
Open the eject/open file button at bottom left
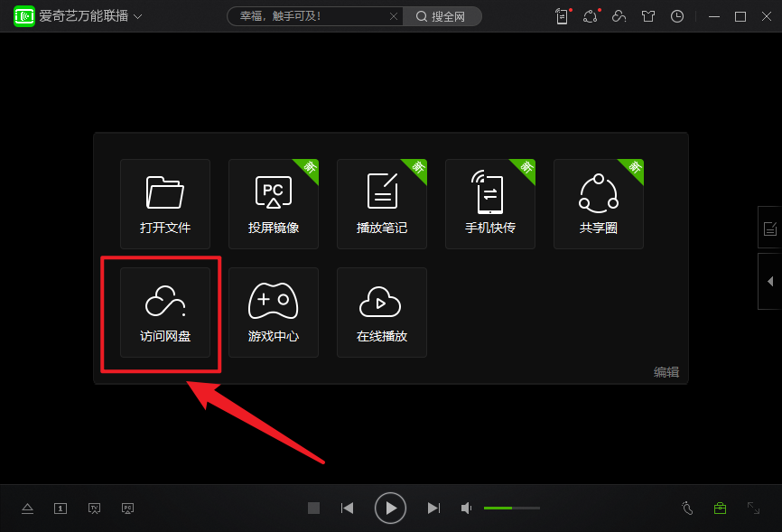click(27, 509)
